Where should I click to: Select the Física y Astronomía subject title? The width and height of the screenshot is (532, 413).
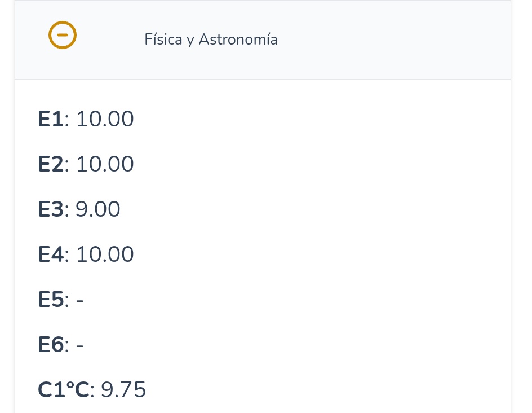(x=211, y=39)
